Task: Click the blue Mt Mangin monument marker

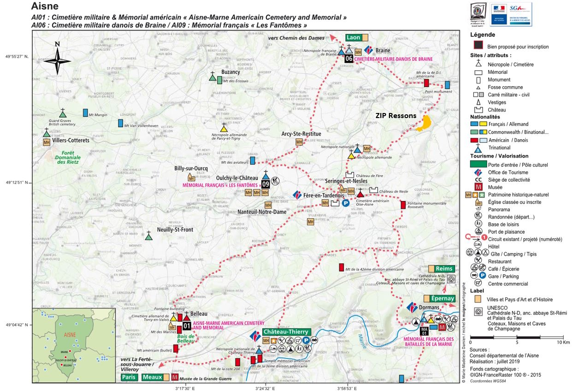Action: point(85,113)
